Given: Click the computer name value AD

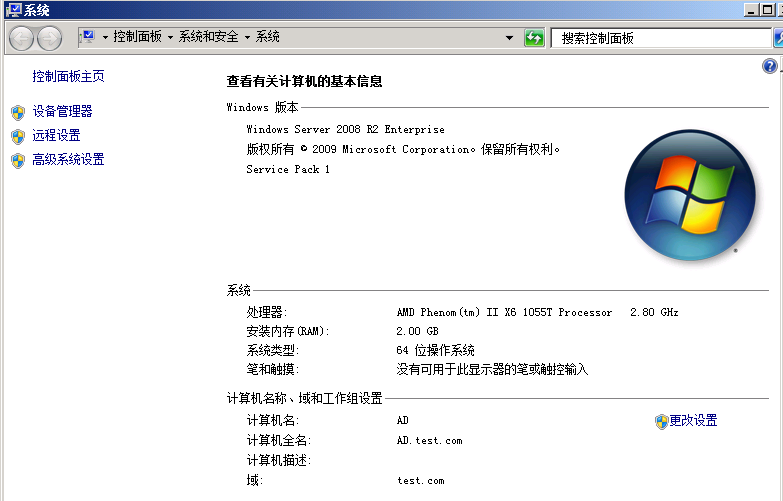Looking at the screenshot, I should [402, 421].
